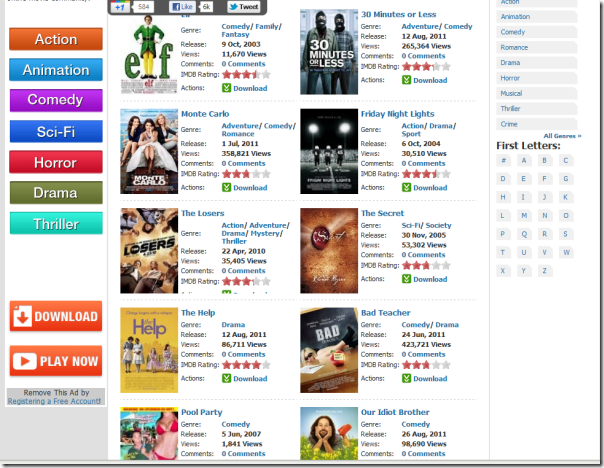
Task: Open the Friday Night Lights title link
Action: [398, 114]
